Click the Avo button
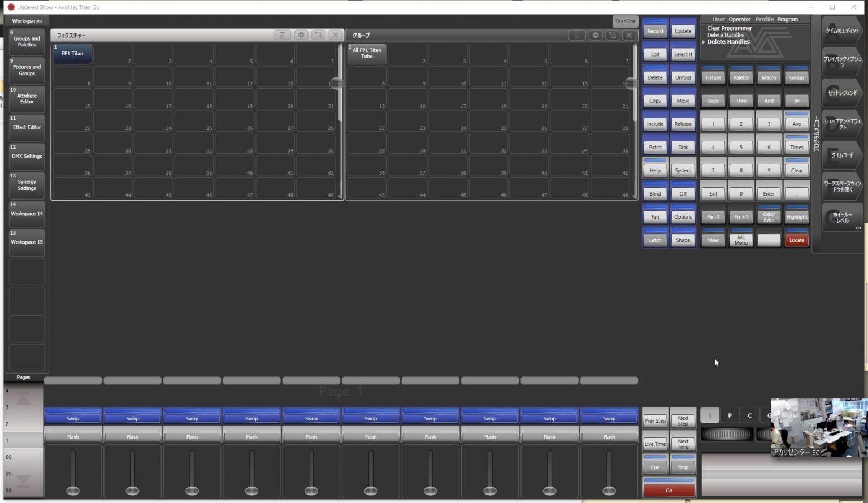Viewport: 868px width, 503px height. click(x=797, y=124)
